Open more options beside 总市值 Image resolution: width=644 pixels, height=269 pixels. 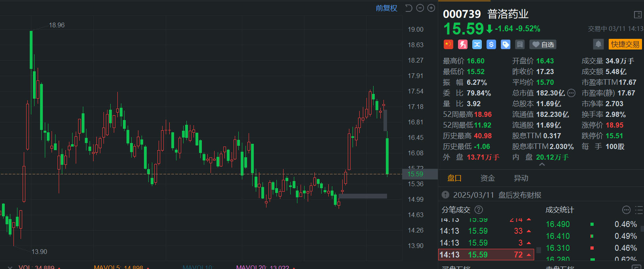coord(571,93)
